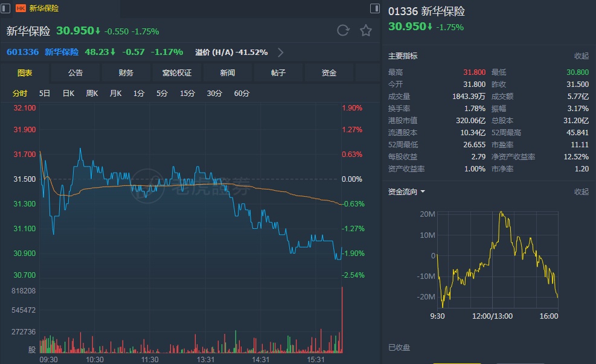This screenshot has width=596, height=364.
Task: Collapse the 主要指标 section
Action: click(x=581, y=56)
